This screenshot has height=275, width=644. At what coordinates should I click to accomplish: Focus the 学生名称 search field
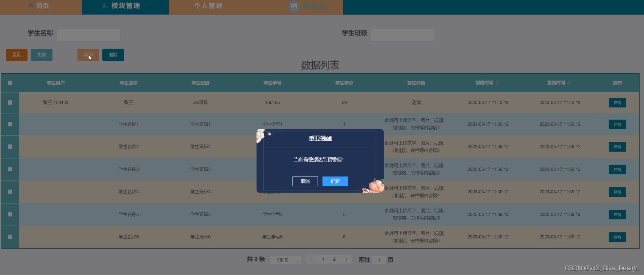pyautogui.click(x=88, y=35)
